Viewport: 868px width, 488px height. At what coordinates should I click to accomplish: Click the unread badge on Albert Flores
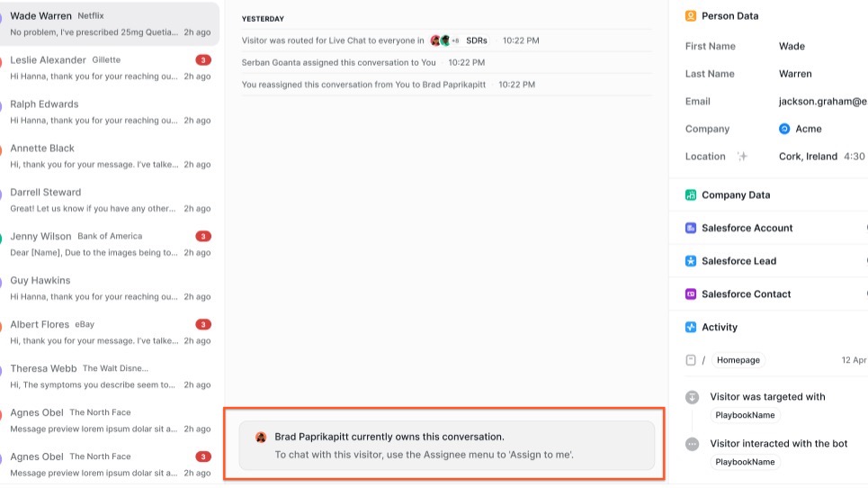point(203,324)
